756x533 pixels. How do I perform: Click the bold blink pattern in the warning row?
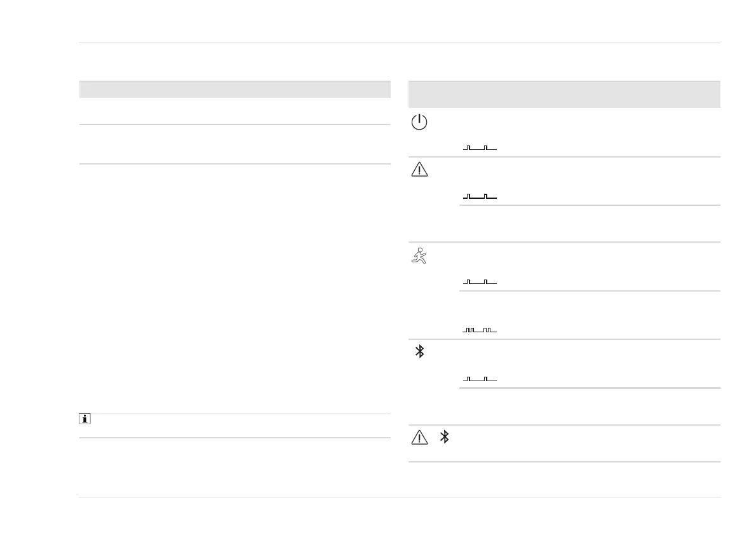click(480, 196)
